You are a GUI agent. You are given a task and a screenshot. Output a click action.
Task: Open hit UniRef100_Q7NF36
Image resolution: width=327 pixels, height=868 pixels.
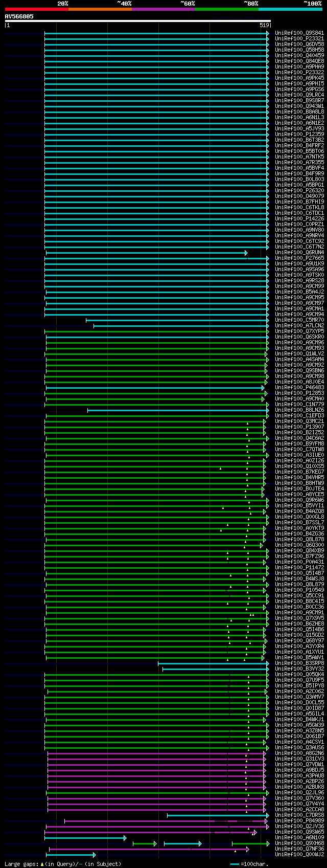pos(299,849)
